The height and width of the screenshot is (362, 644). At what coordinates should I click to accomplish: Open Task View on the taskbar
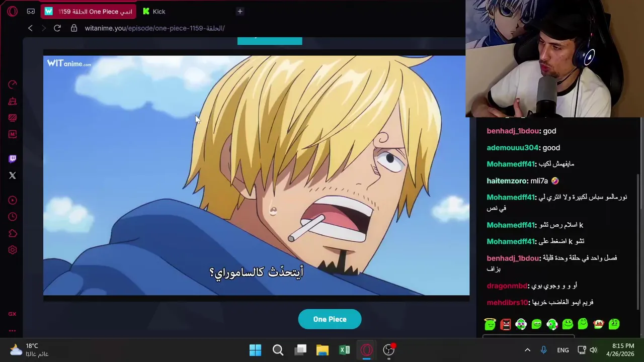pos(300,350)
